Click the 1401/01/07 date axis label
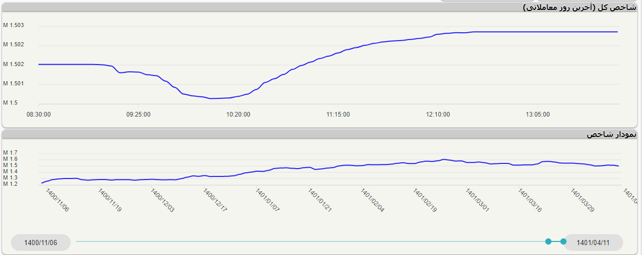 tap(268, 200)
